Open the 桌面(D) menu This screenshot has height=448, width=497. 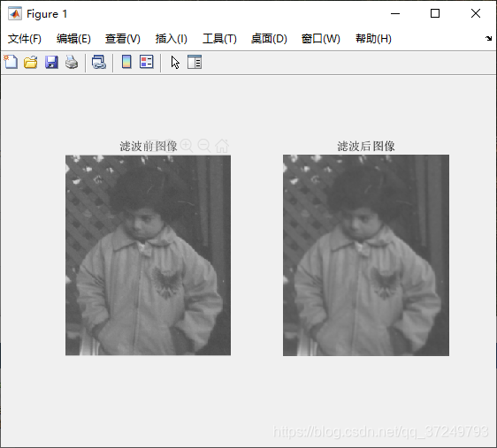(269, 39)
